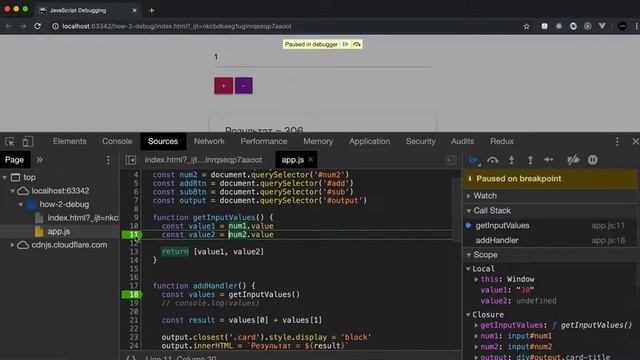Open new browser tab

pyautogui.click(x=151, y=10)
